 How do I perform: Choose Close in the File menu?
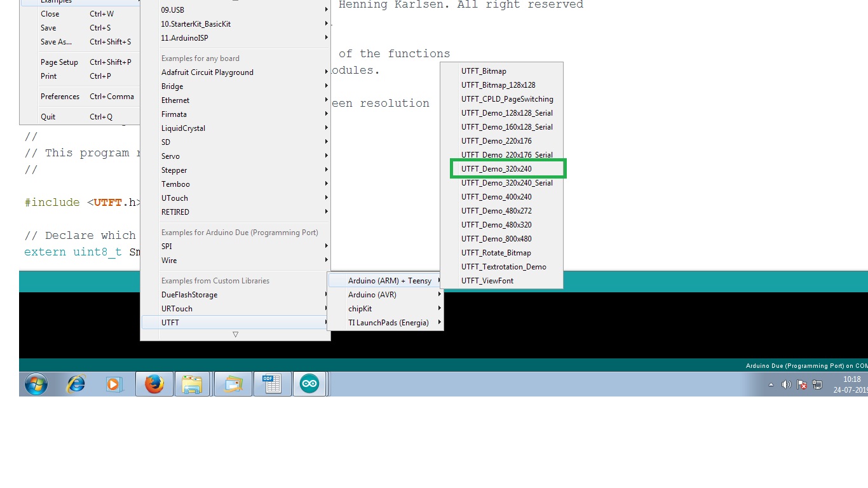(x=80, y=13)
